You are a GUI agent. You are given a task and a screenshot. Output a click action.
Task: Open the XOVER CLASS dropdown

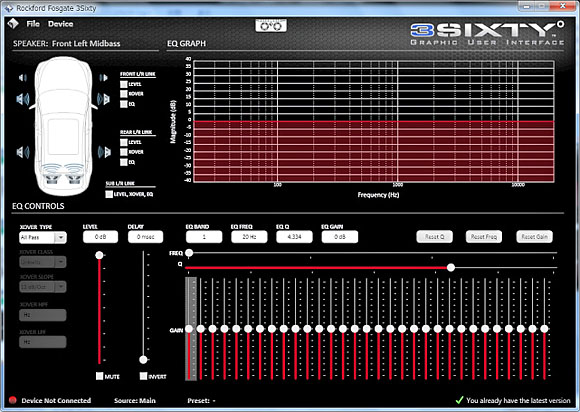click(x=43, y=262)
